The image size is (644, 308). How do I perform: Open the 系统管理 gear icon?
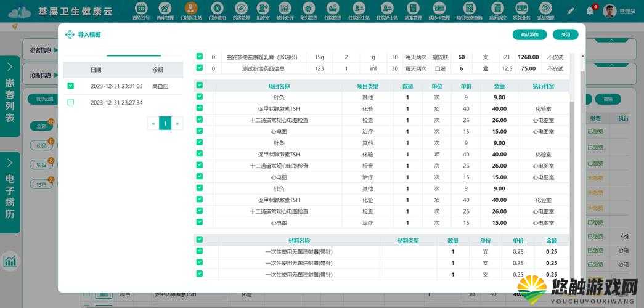click(x=545, y=8)
